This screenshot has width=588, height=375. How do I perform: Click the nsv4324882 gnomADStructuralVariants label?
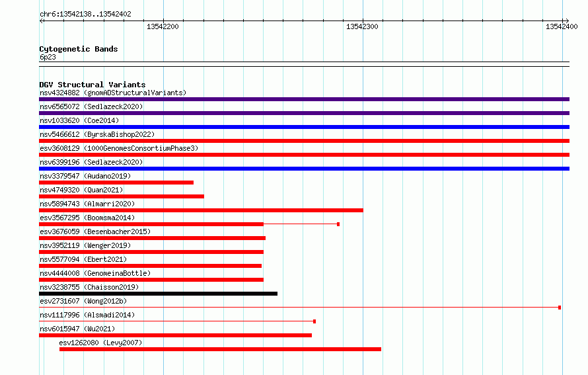click(113, 93)
